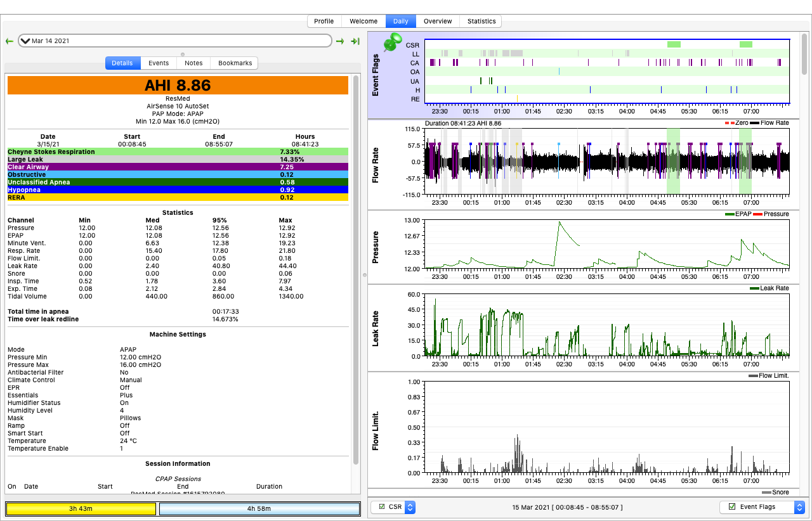Screen dimensions: 812x521
Task: Click the green pin icon on Event Flags graph
Action: [x=393, y=43]
